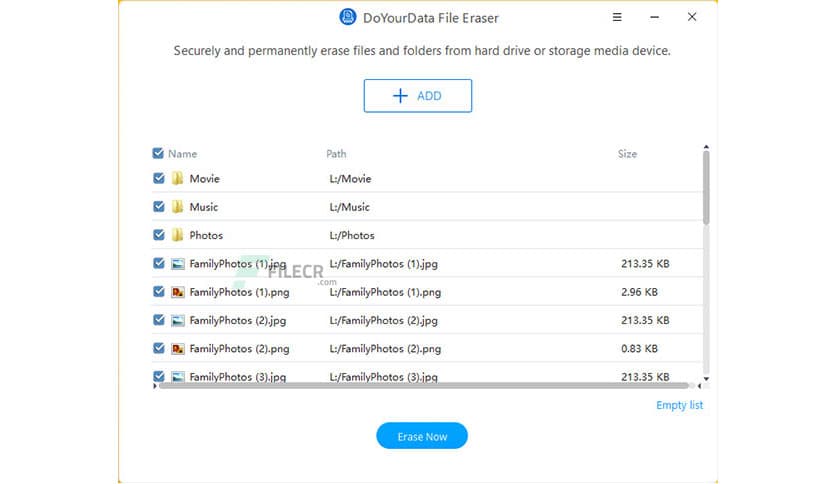The width and height of the screenshot is (836, 484).
Task: Click the 0.83 KB size value
Action: (639, 349)
